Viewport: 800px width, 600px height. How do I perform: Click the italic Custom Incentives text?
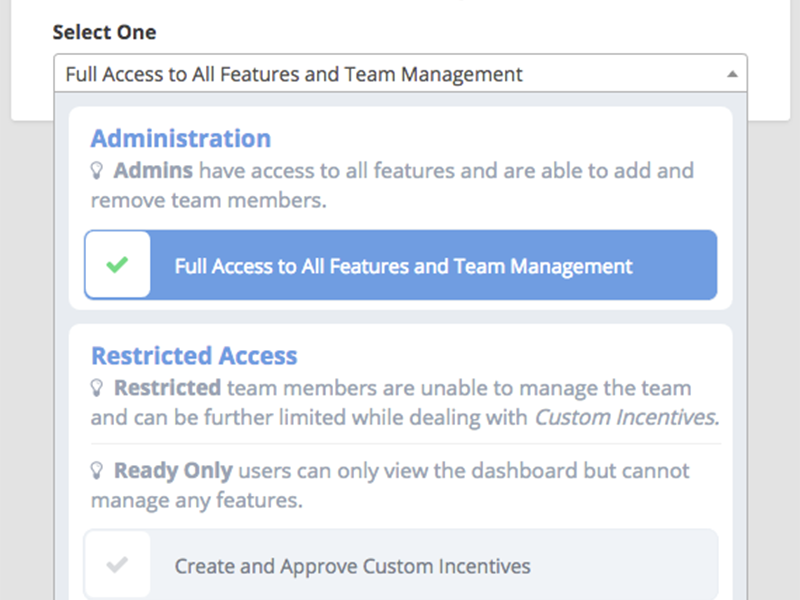[626, 416]
